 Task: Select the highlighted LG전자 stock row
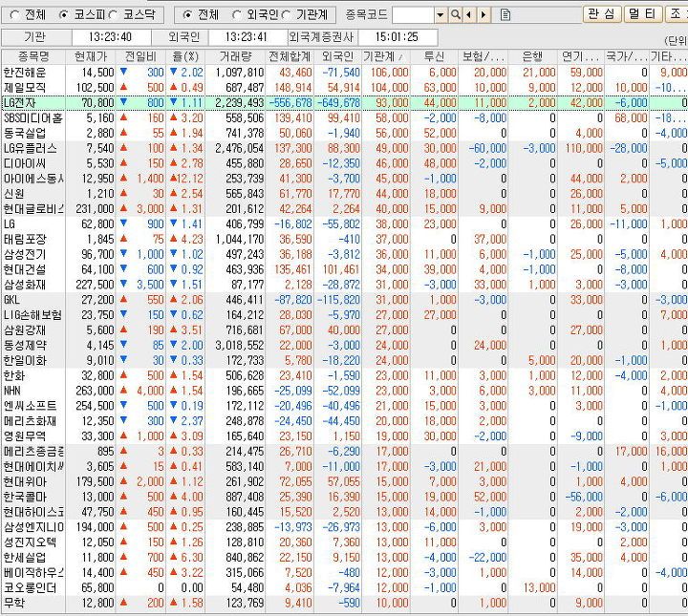coord(344,103)
